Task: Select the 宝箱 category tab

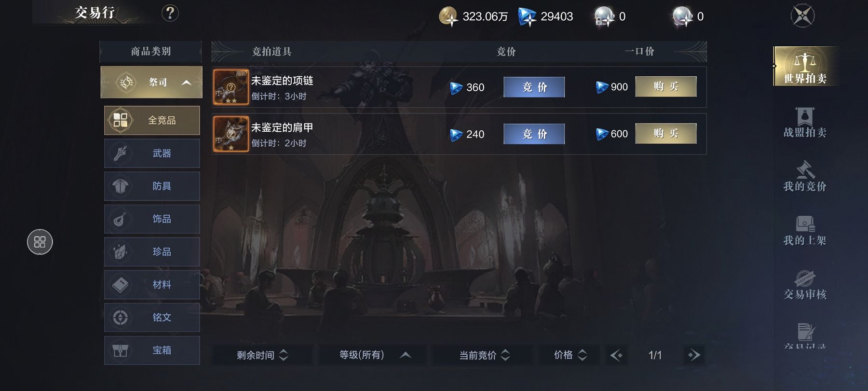Action: (152, 350)
